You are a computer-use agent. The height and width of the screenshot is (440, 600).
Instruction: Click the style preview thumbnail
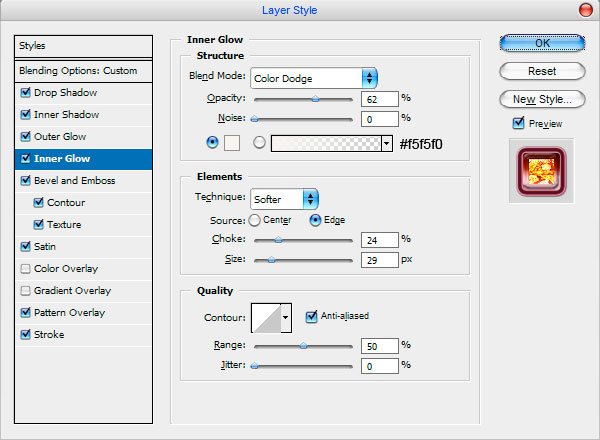(x=541, y=171)
